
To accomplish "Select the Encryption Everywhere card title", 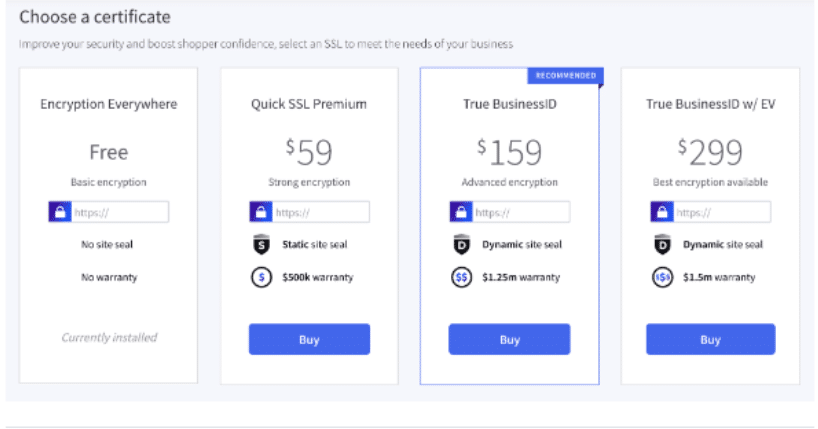I will click(109, 104).
